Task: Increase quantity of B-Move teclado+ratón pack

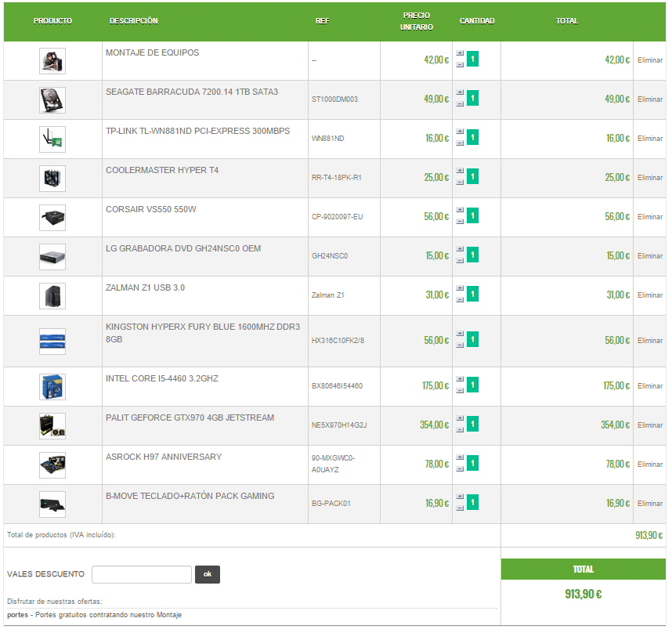Action: (460, 497)
